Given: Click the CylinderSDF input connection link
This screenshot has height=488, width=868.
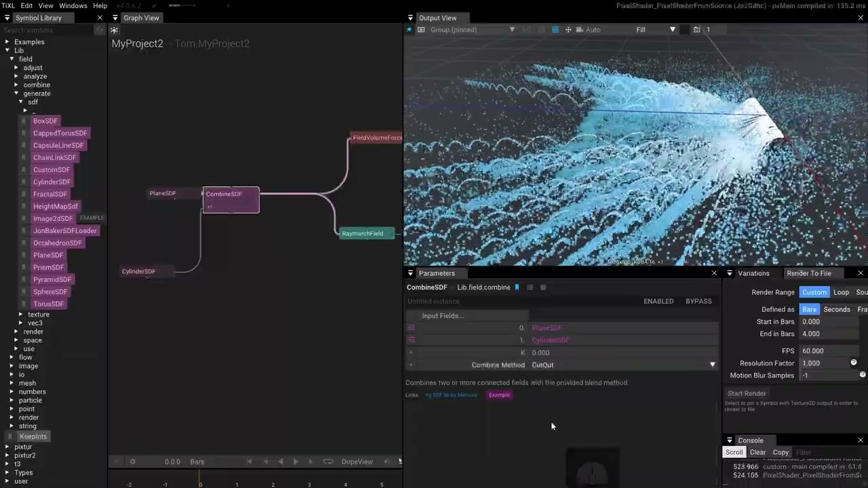Looking at the screenshot, I should [x=551, y=340].
